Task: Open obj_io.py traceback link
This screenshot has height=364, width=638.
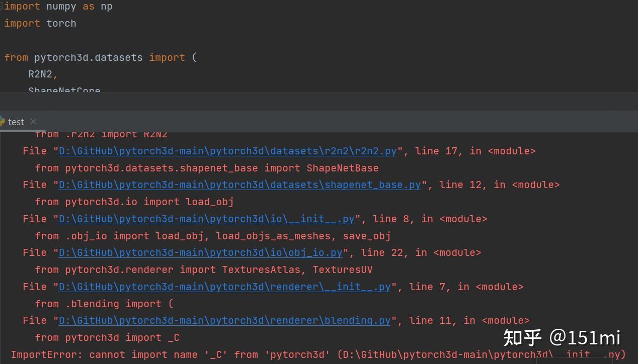Action: (200, 252)
